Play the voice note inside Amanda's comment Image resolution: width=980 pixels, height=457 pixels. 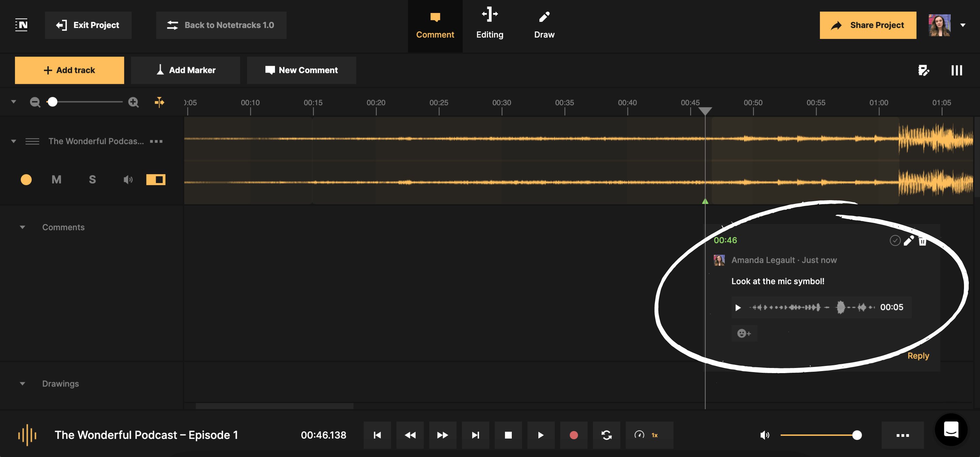738,307
